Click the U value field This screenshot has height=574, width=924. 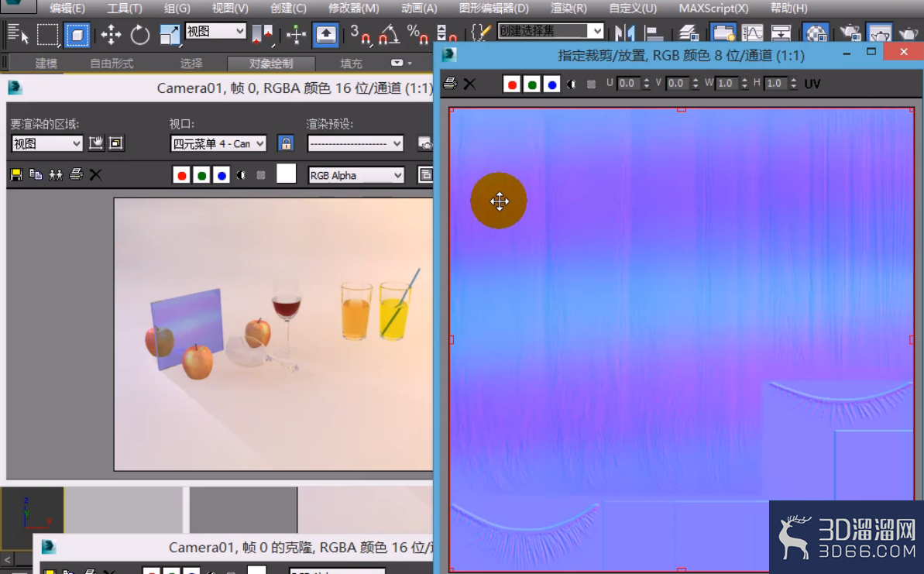click(x=628, y=84)
